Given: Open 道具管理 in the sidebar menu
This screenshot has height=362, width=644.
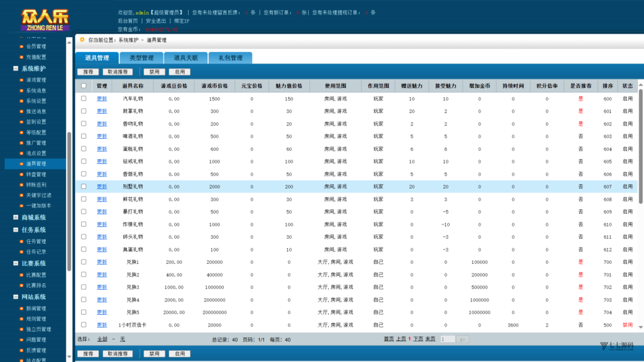Looking at the screenshot, I should pos(35,164).
